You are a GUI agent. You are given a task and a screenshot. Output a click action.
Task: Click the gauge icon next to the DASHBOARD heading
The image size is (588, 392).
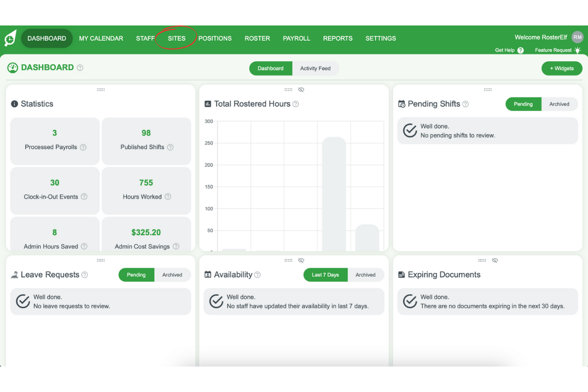(12, 68)
